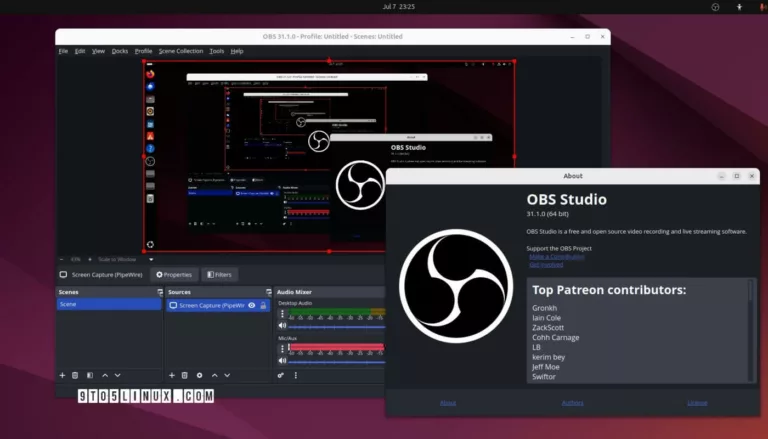Select the Scene item in Scenes list
The image size is (768, 439).
[109, 304]
